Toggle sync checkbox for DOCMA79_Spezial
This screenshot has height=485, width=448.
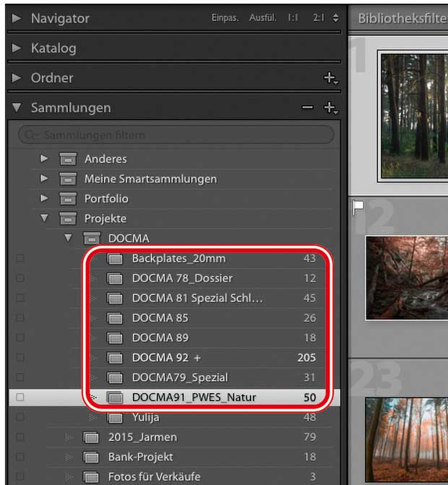click(20, 377)
